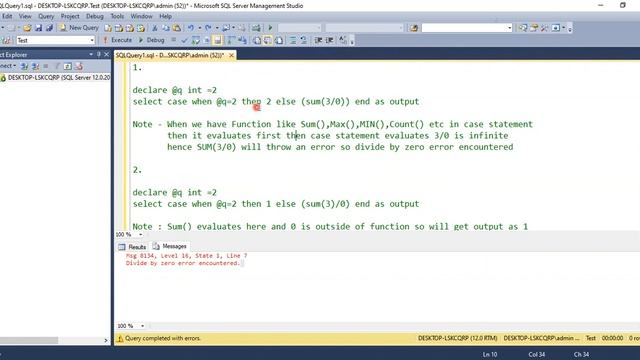The height and width of the screenshot is (360, 640).
Task: Close the SQLQuery1.sql tab
Action: [x=231, y=55]
